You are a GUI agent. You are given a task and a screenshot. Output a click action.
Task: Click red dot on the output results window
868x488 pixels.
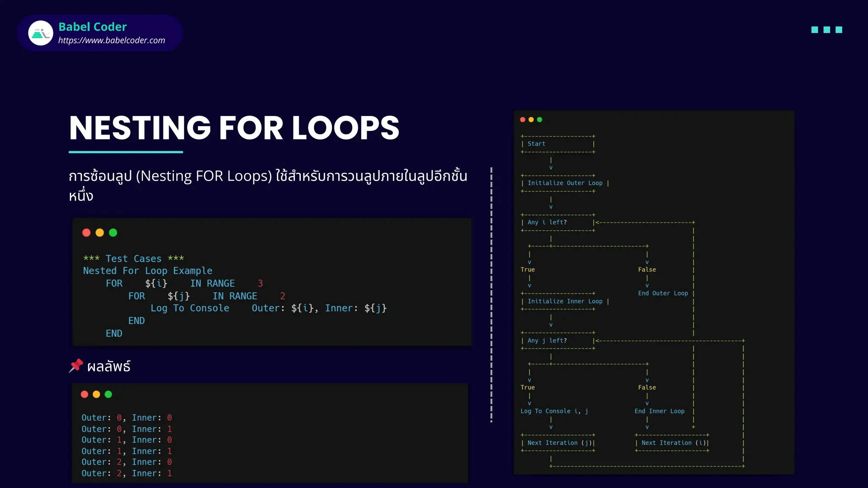84,394
